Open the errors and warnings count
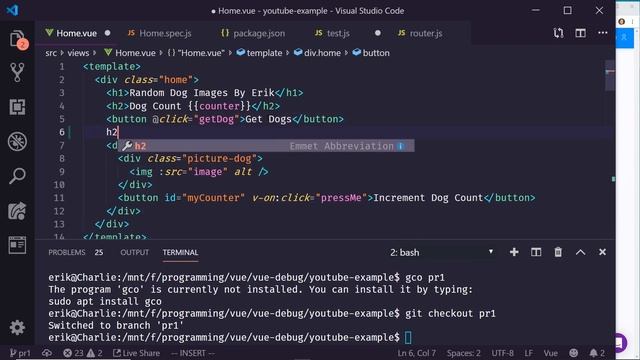Image resolution: width=640 pixels, height=360 pixels. pos(83,353)
